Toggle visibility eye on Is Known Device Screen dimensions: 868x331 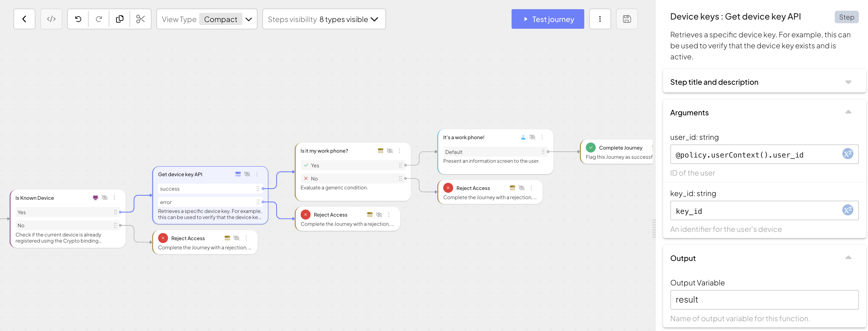[104, 198]
